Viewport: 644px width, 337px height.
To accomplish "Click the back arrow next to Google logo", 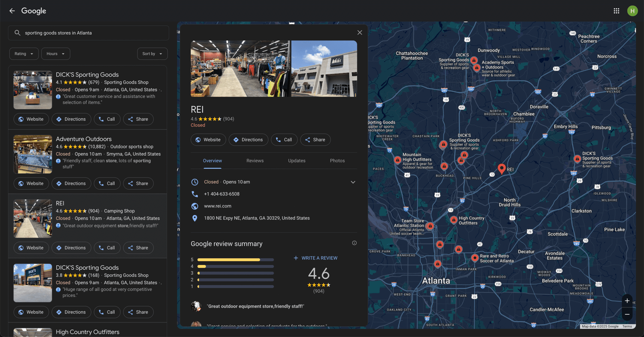I will click(12, 11).
